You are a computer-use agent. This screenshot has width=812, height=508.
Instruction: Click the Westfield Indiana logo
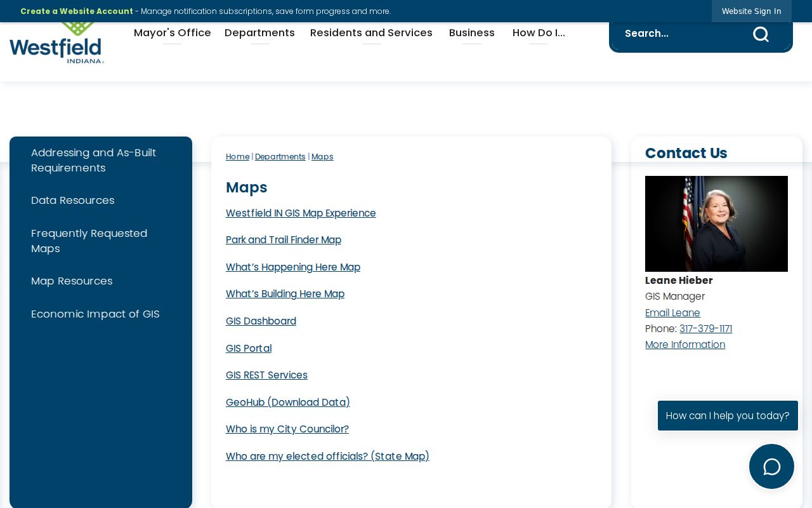pyautogui.click(x=57, y=43)
